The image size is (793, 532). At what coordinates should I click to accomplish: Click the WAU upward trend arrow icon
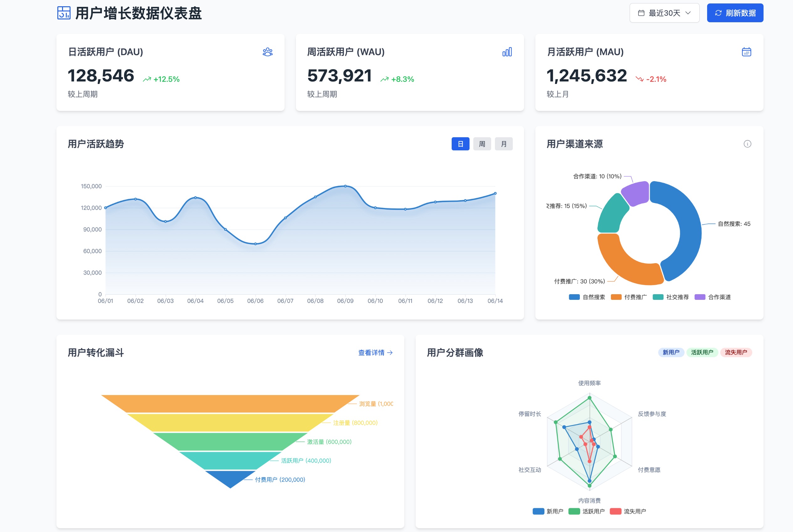pos(384,79)
